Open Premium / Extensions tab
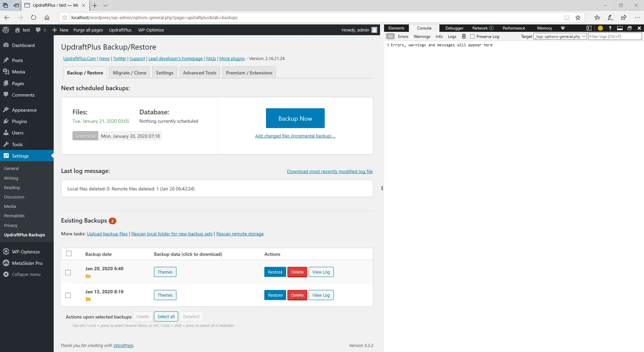 click(249, 73)
